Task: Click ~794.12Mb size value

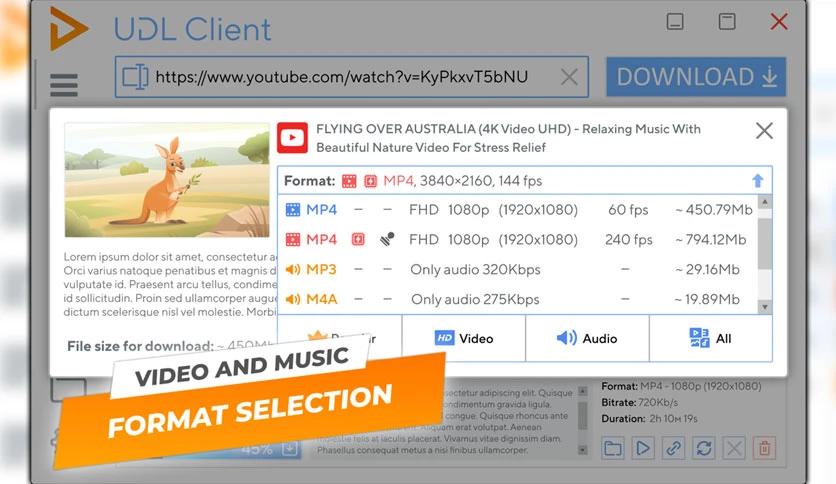Action: 711,239
